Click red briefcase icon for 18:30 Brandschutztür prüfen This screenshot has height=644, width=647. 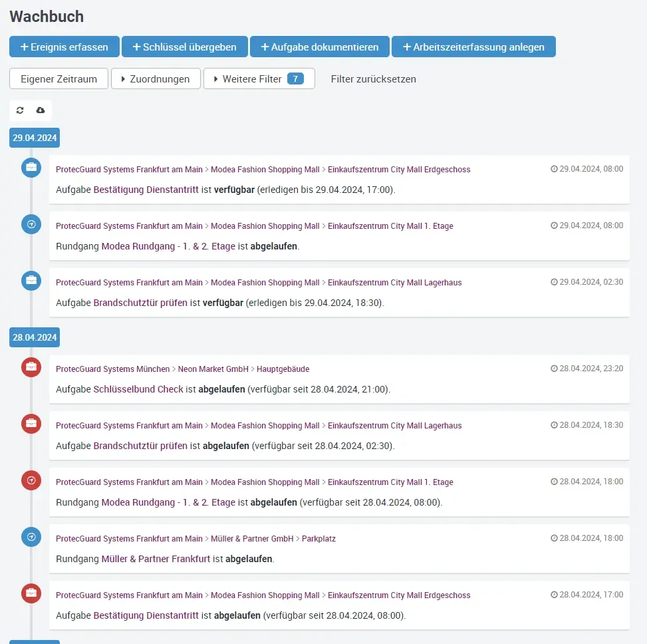click(x=31, y=424)
